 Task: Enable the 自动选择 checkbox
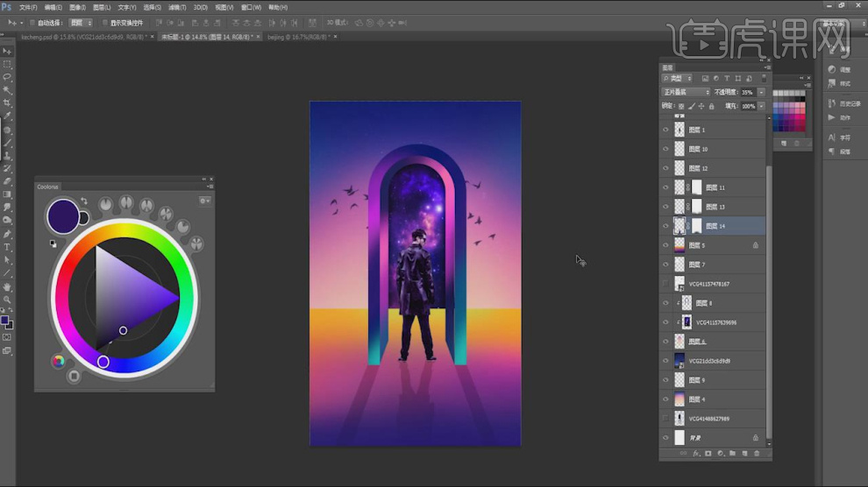click(32, 22)
